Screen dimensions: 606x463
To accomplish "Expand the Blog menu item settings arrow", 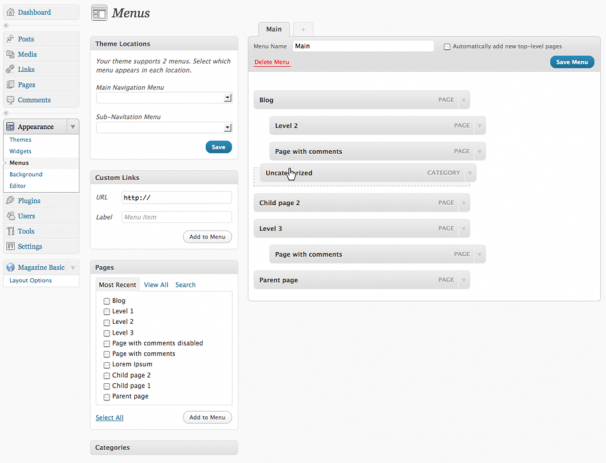I will coord(464,100).
